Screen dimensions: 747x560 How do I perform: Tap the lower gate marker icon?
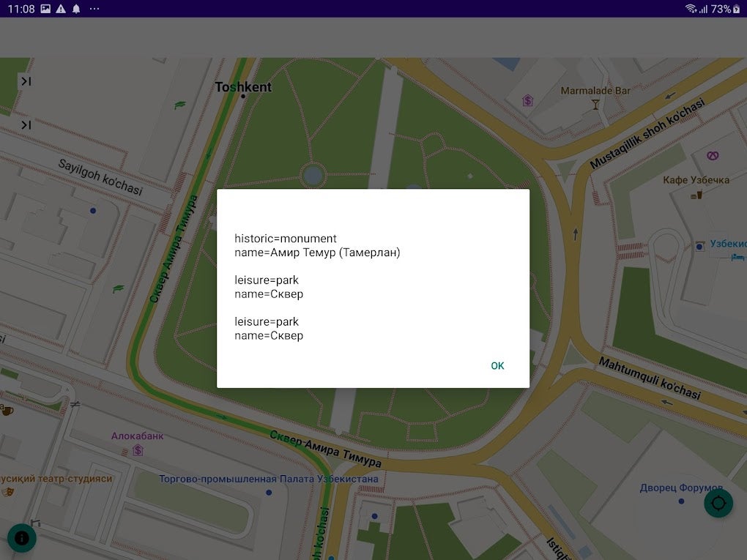26,124
